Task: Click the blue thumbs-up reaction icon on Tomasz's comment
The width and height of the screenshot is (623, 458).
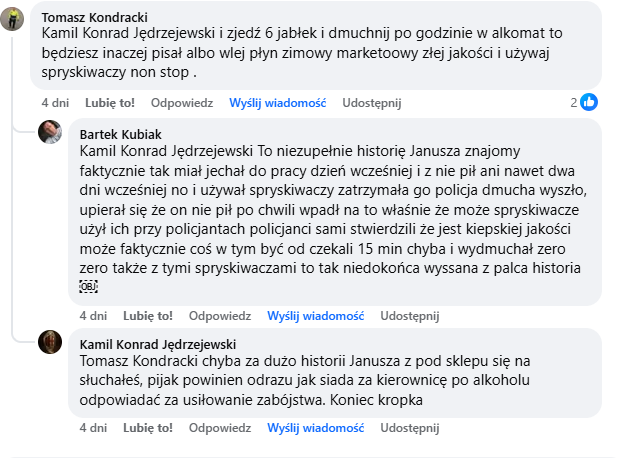Action: click(x=590, y=102)
